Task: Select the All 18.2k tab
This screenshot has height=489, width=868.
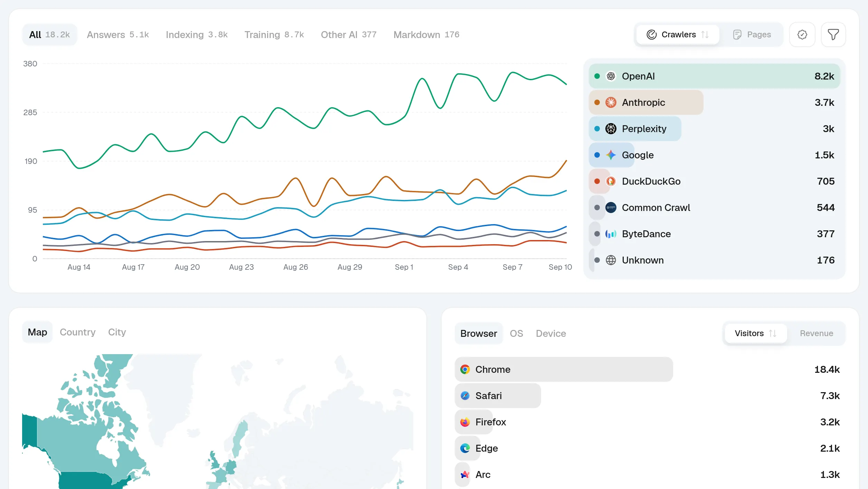Action: (x=49, y=35)
